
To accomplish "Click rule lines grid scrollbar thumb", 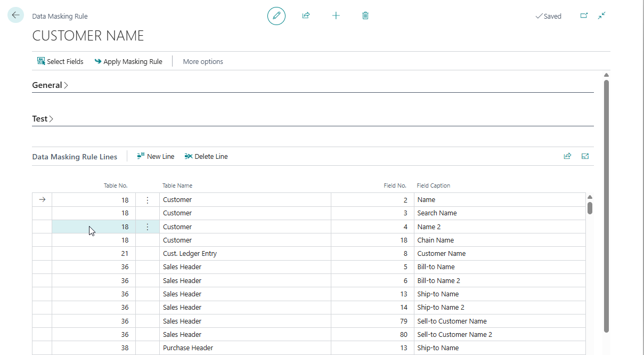I will tap(590, 208).
